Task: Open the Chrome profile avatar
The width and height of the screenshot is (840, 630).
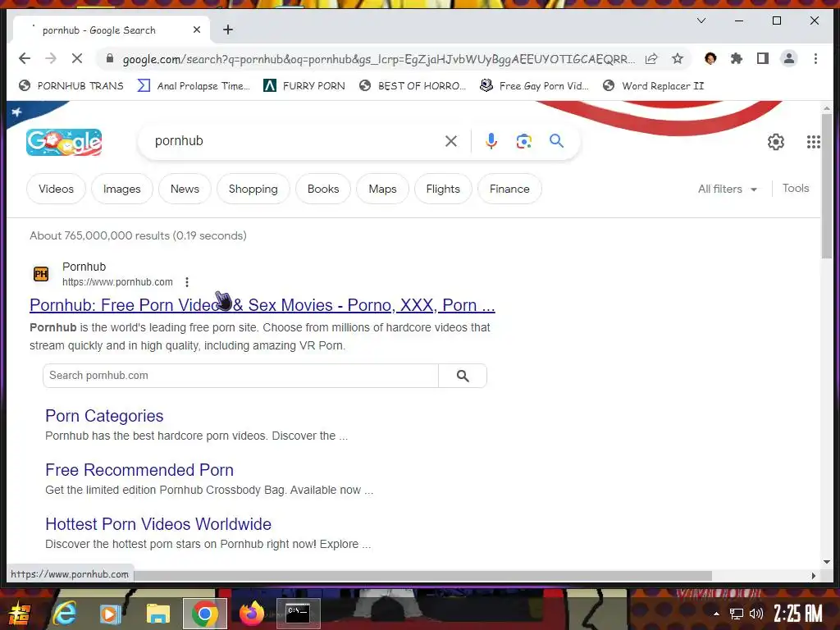Action: coord(789,59)
